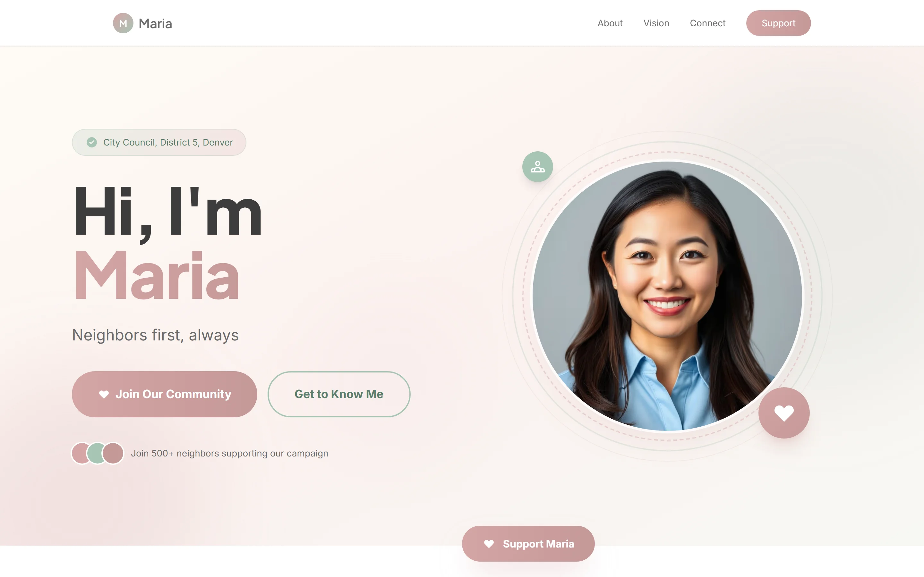Click the round M logo badge
This screenshot has width=924, height=577.
point(123,23)
